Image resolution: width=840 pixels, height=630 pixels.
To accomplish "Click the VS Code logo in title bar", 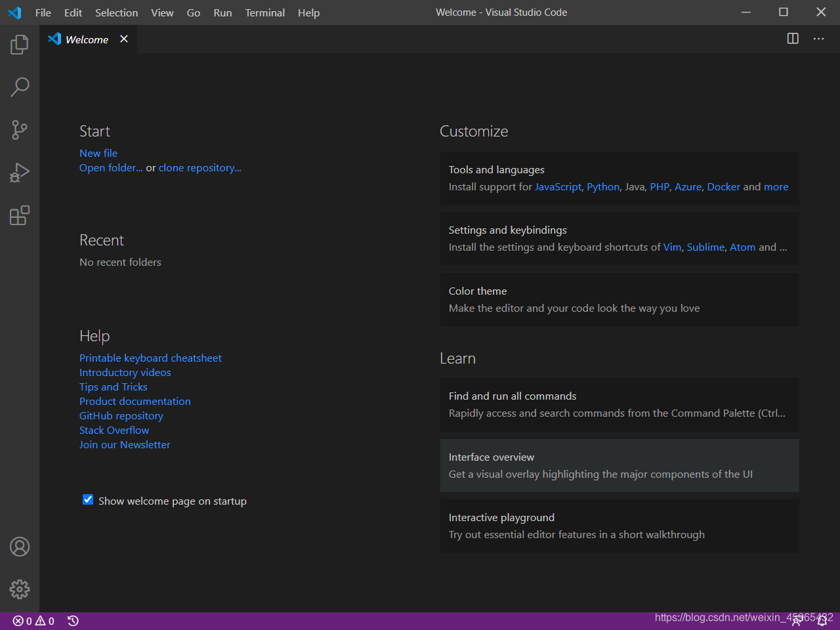I will tap(14, 12).
